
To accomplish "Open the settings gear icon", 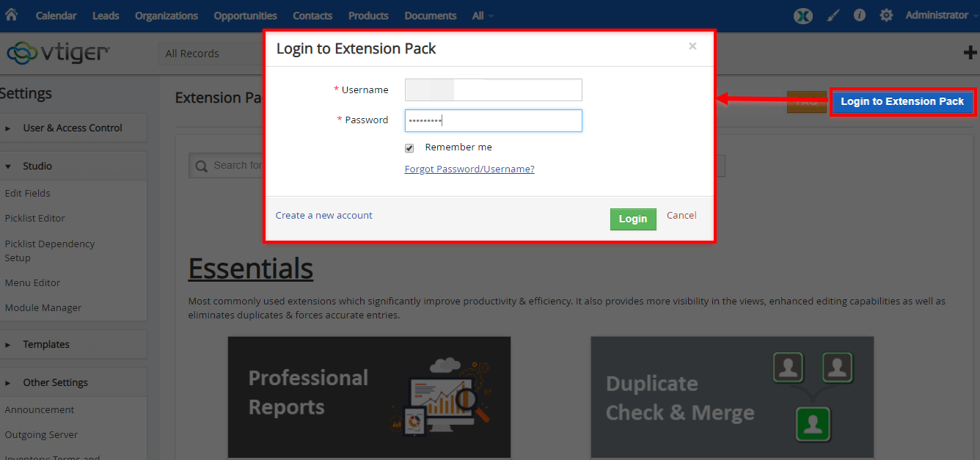I will (886, 15).
